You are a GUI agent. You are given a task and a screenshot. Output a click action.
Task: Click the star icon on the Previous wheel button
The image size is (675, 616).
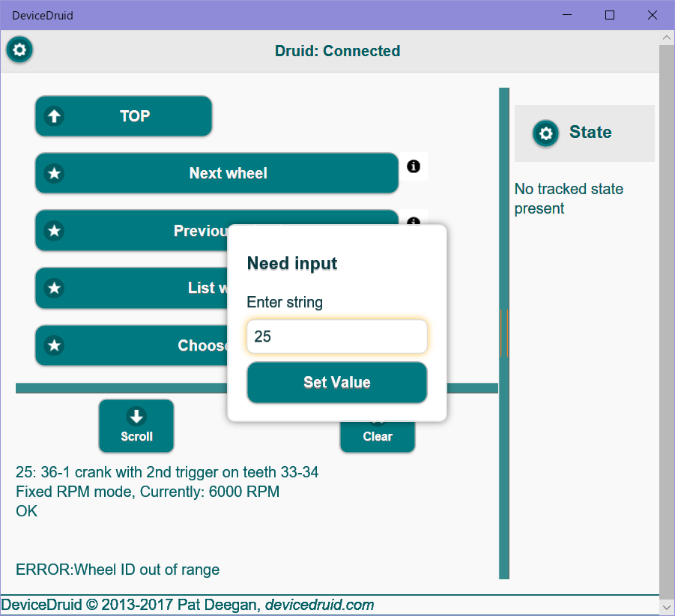pyautogui.click(x=53, y=230)
